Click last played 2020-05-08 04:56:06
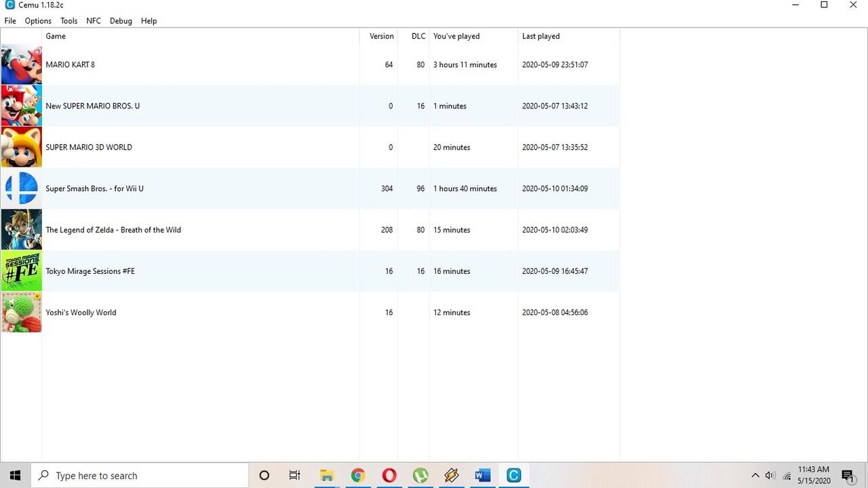Image resolution: width=868 pixels, height=488 pixels. [x=555, y=313]
